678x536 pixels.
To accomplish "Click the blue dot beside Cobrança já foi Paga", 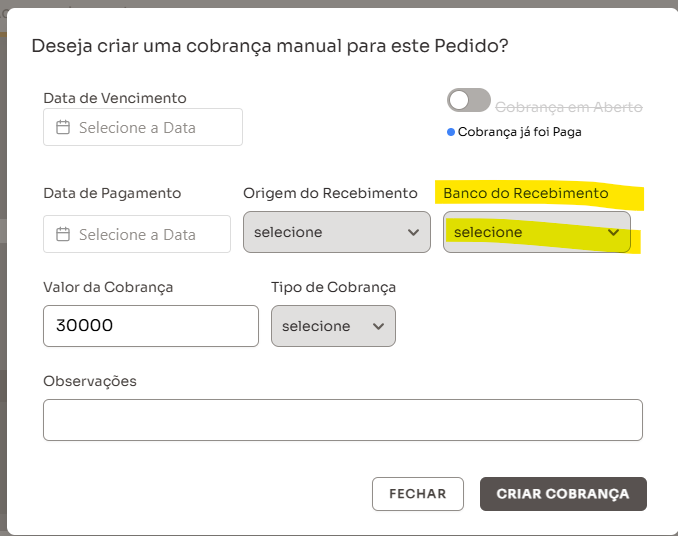I will [451, 132].
